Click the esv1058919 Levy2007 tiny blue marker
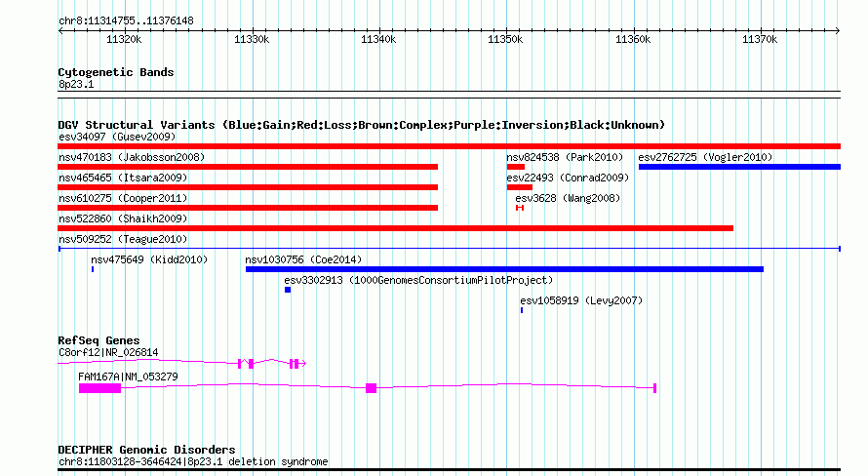This screenshot has height=476, width=868. [x=522, y=310]
